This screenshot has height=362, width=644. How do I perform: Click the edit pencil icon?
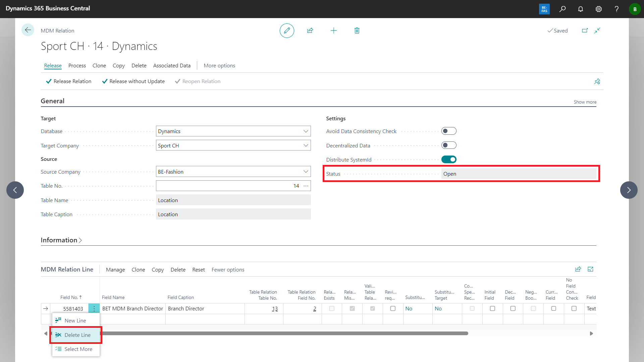[287, 31]
